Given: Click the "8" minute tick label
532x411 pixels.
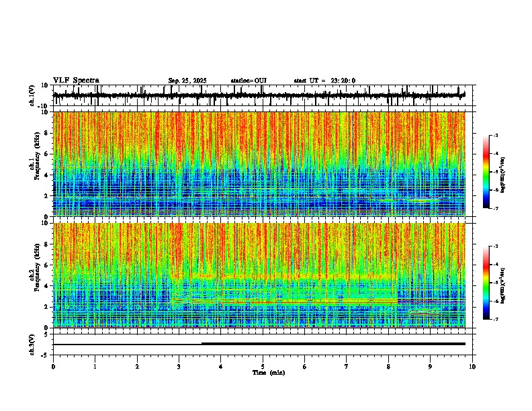Looking at the screenshot, I should click(388, 367).
